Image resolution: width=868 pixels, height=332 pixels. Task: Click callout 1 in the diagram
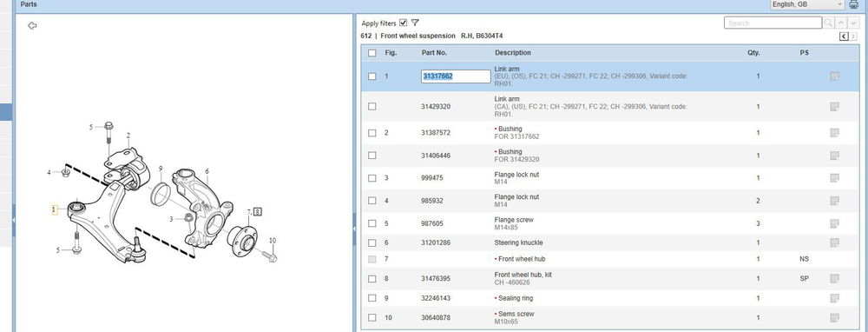54,210
